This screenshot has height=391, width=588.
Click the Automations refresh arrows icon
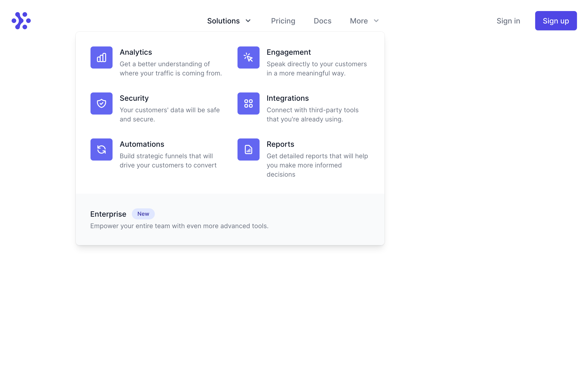[x=101, y=150]
